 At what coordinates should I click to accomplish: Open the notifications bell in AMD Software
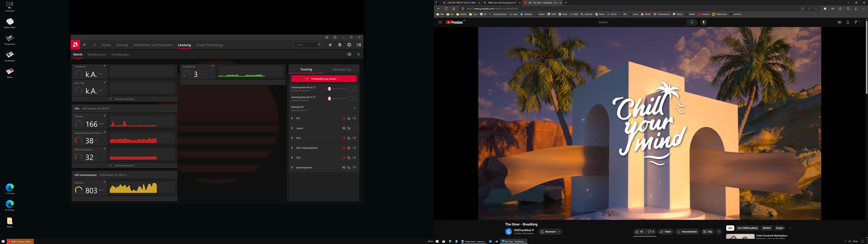[340, 45]
